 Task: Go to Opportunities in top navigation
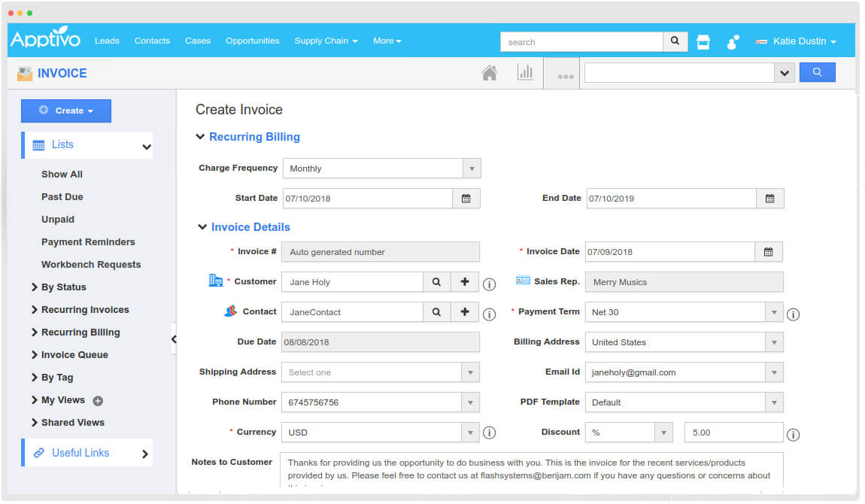[252, 41]
